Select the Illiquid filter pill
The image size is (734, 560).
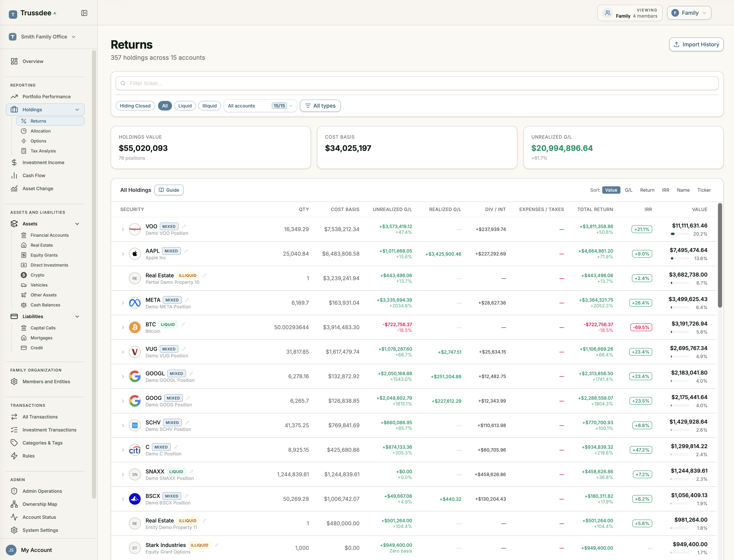point(209,106)
